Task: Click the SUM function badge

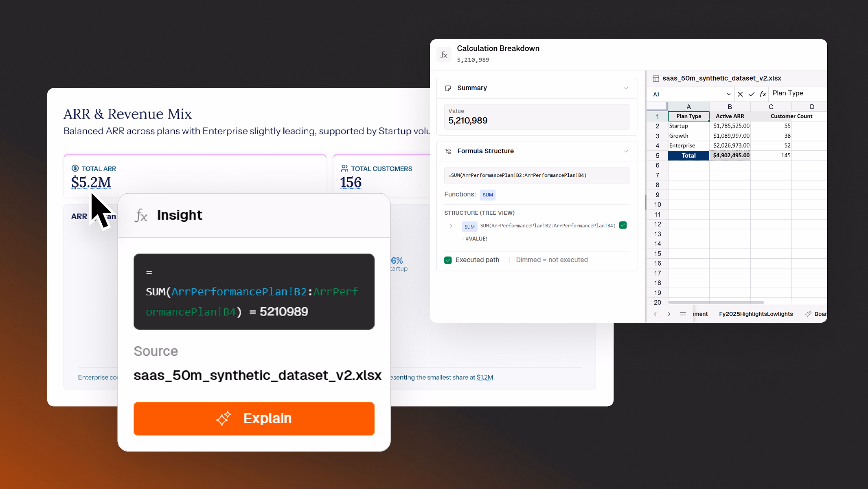Action: pyautogui.click(x=487, y=195)
